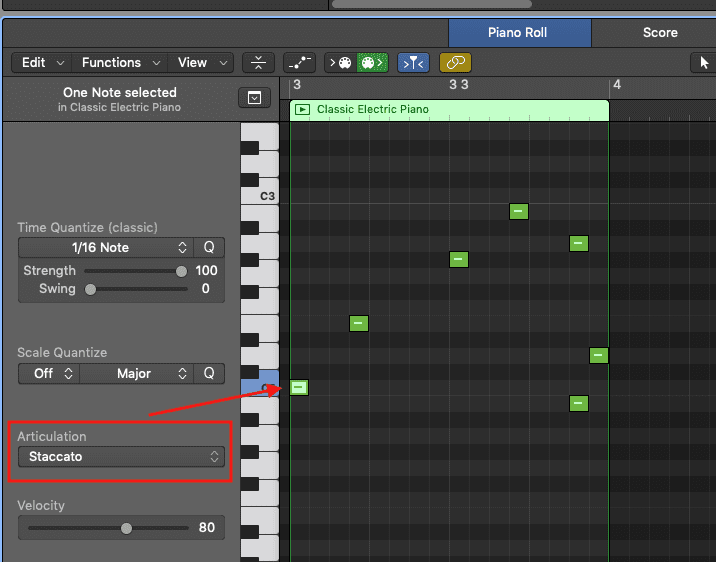Open the 1/16 Note quantize dropdown
Viewport: 716px width, 562px height.
pyautogui.click(x=105, y=247)
